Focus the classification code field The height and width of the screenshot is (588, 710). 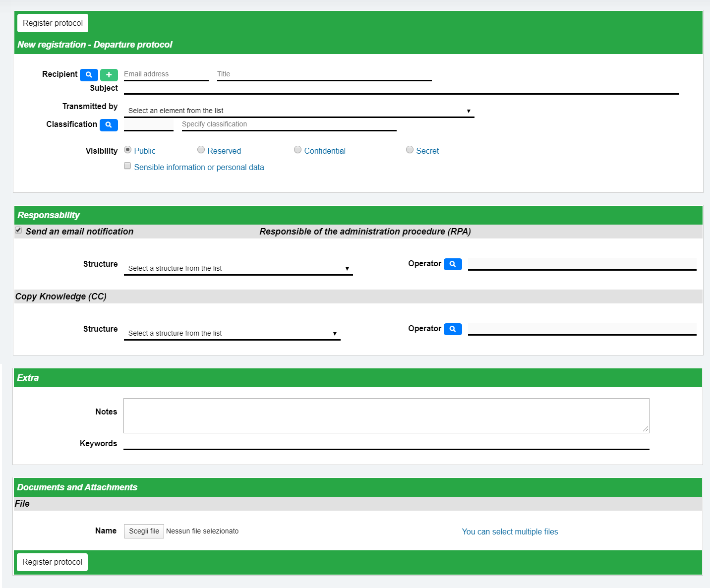[149, 124]
